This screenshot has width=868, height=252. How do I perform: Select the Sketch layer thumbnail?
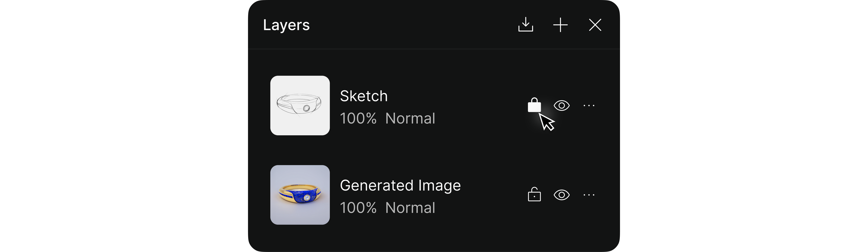(300, 106)
